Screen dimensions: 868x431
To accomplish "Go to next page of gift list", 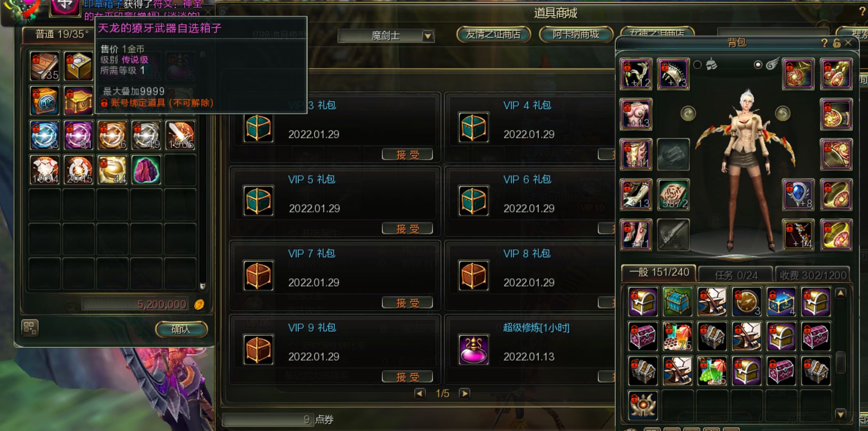I will [x=464, y=393].
